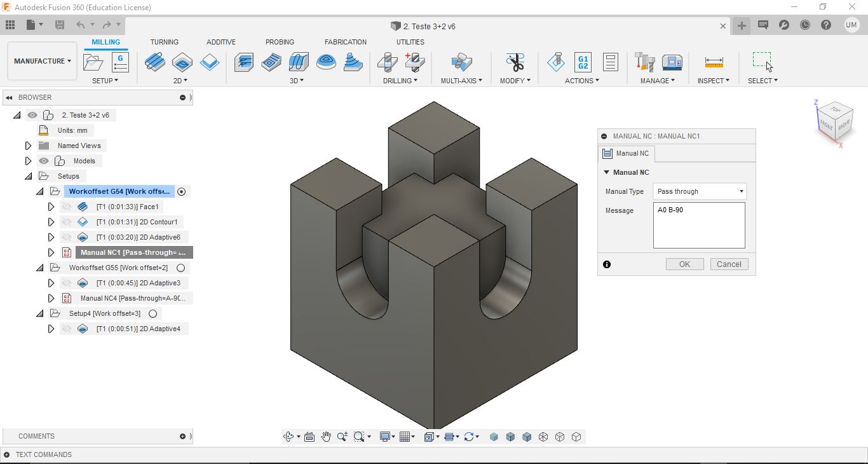Screen dimensions: 868x464
Task: Click the Post Process G1G2 icon
Action: [x=583, y=62]
